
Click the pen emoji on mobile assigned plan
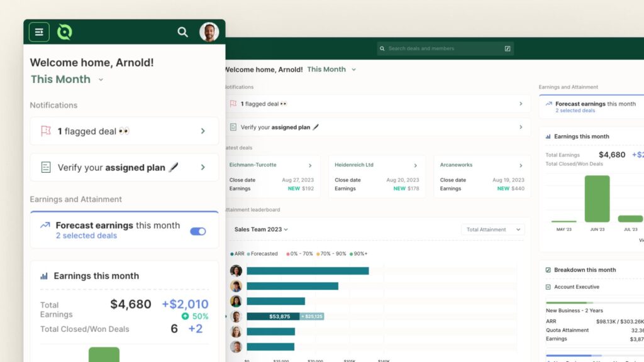click(174, 167)
